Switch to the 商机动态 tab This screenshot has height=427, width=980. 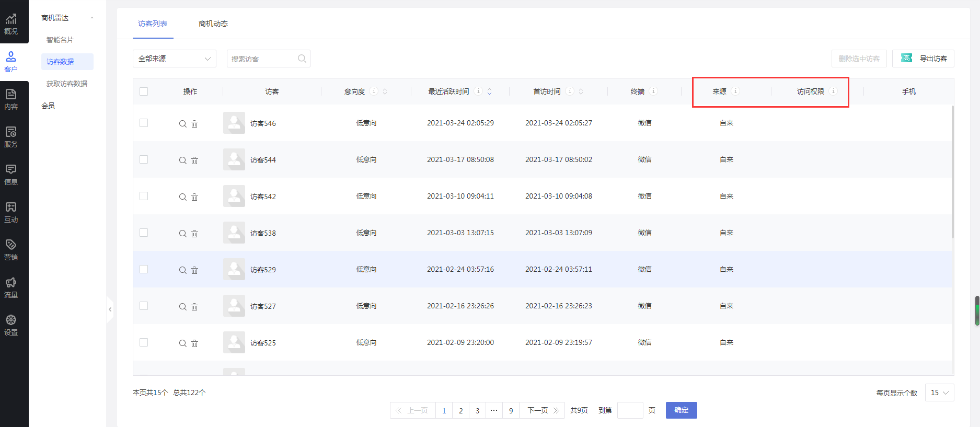click(x=213, y=24)
